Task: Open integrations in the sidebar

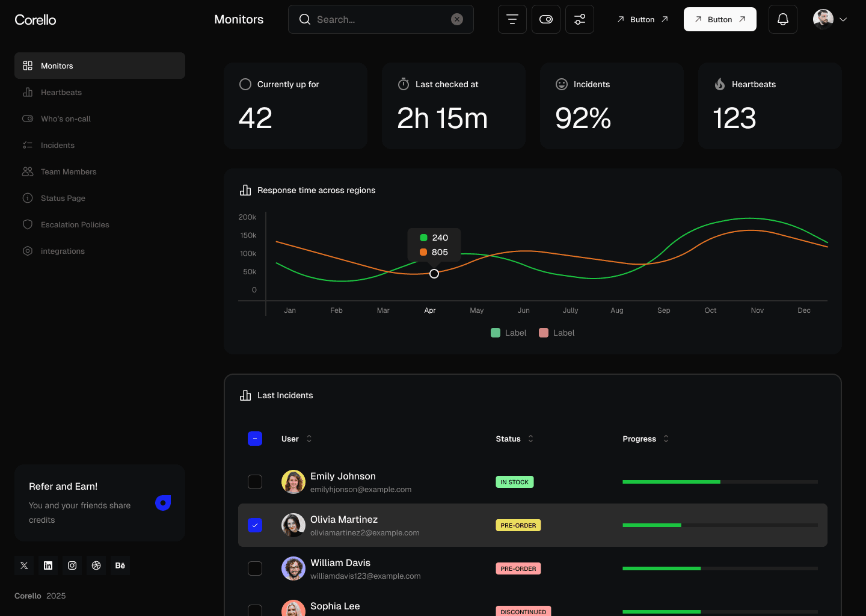Action: (100, 251)
